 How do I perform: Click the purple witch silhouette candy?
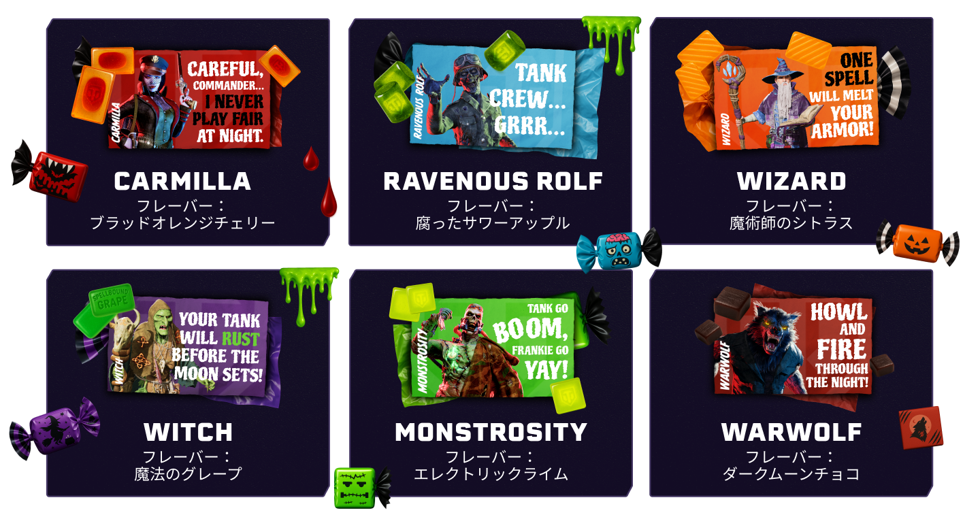click(x=54, y=429)
